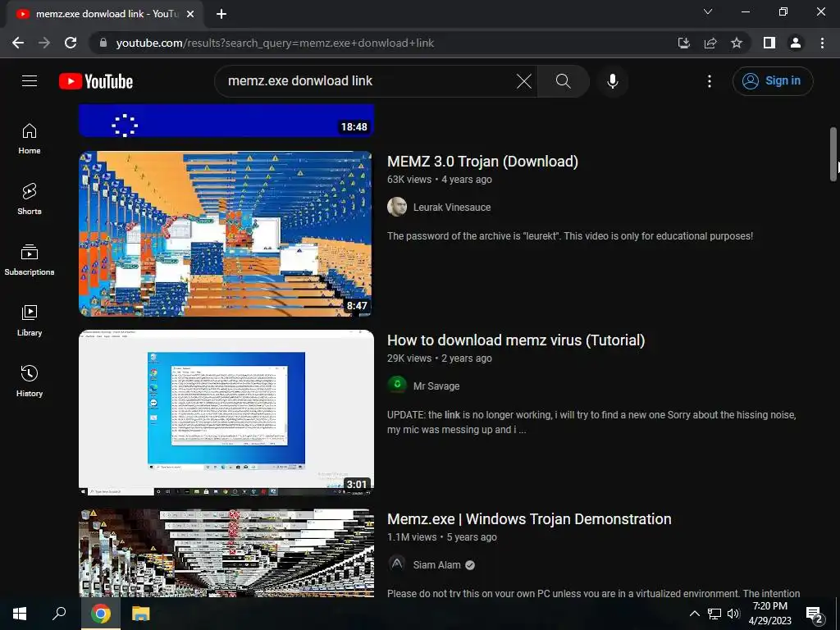
Task: Open Leurak Vinesauce channel name
Action: point(452,208)
